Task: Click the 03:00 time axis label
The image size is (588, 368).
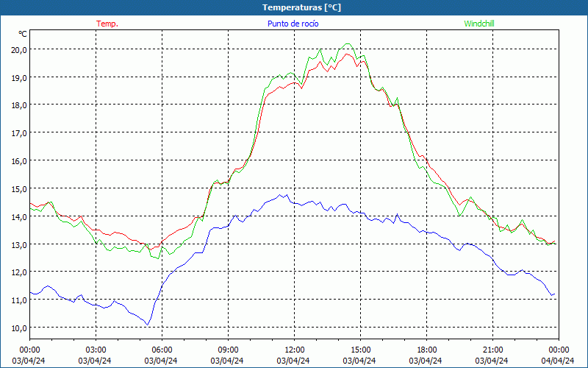Action: click(x=96, y=350)
